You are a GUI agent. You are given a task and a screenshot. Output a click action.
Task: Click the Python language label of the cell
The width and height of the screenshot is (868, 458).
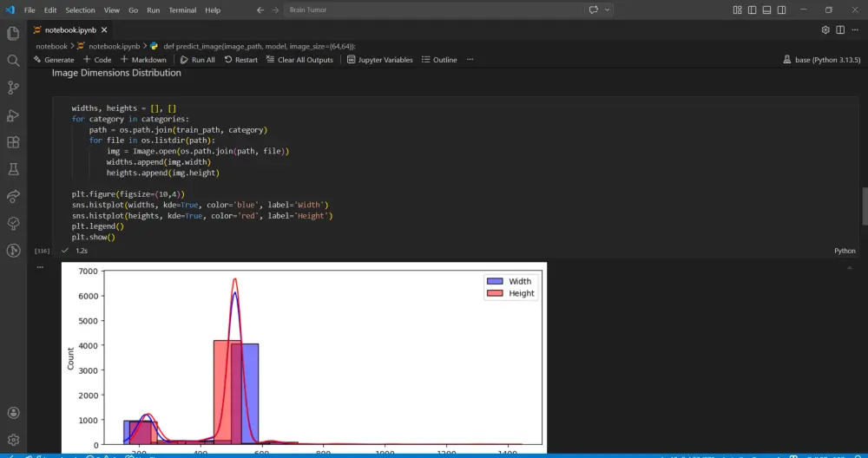845,251
